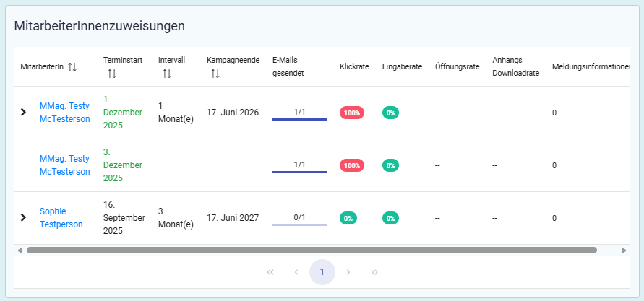Sort by Kampagnenende column arrows
Viewport: 644px width, 301px height.
(x=215, y=74)
